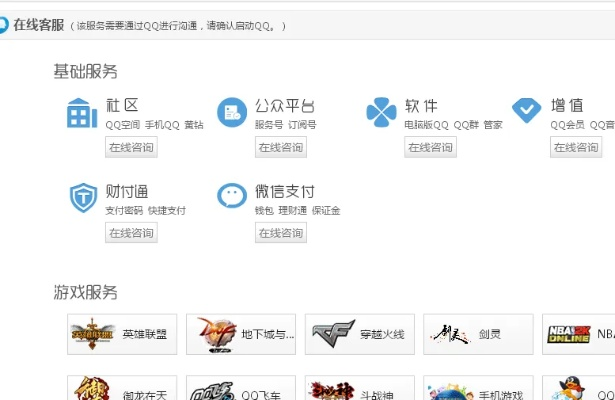Click the 微信支付 heading text
Screen dimensions: 615x400
coord(285,191)
